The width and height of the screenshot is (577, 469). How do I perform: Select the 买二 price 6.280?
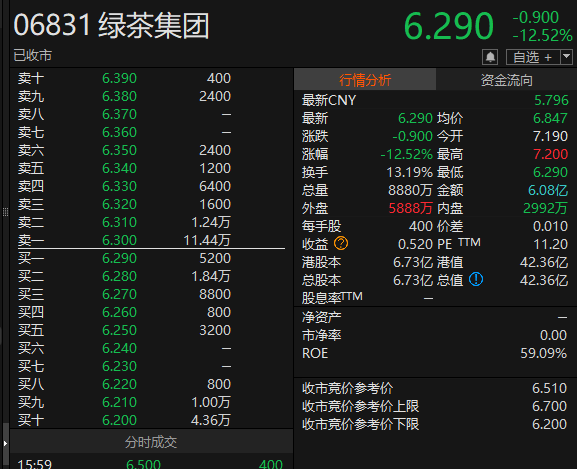pos(119,276)
